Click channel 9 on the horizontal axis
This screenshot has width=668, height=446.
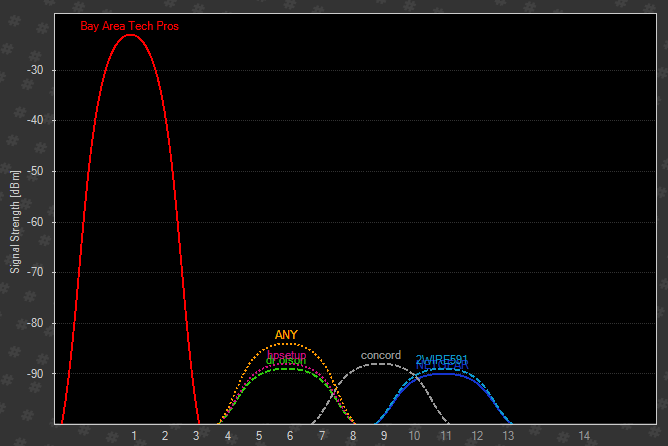[x=383, y=436]
